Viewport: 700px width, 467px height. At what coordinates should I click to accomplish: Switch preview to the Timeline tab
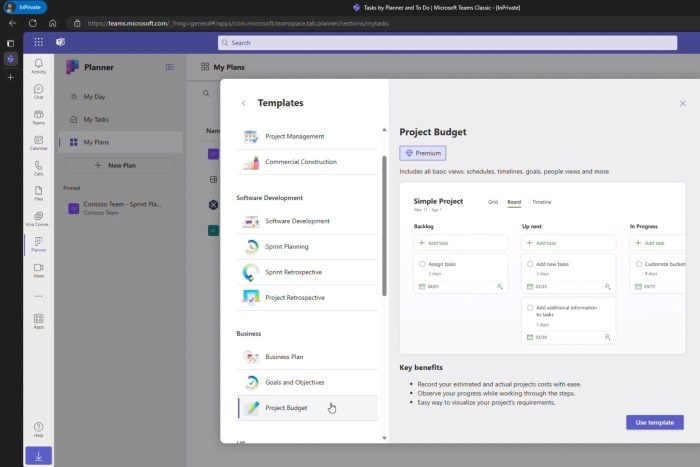[x=542, y=202]
